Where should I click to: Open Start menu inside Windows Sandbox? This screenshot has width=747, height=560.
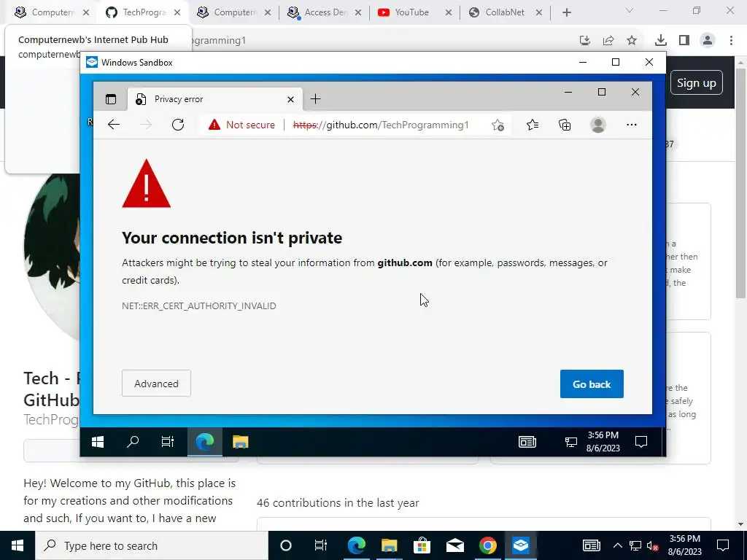98,442
